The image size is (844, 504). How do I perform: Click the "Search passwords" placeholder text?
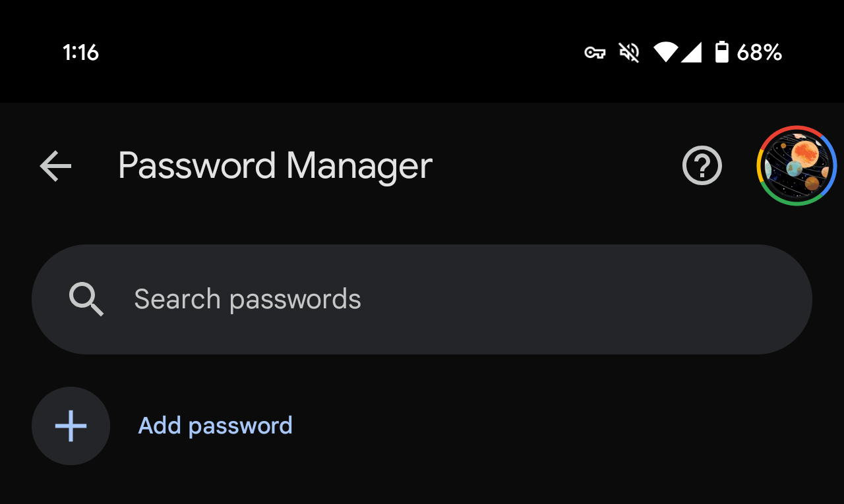pos(247,300)
